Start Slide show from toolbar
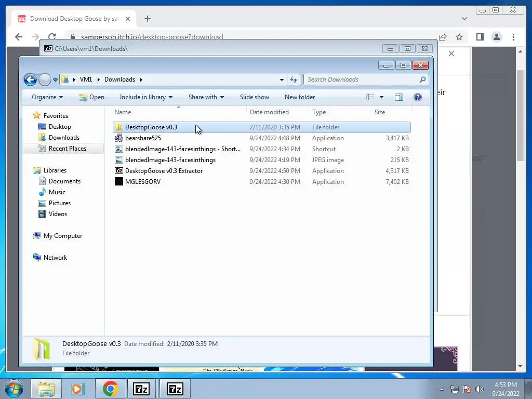Image resolution: width=532 pixels, height=399 pixels. [255, 97]
